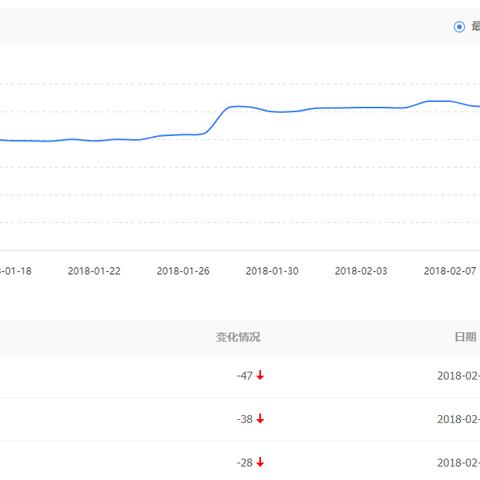Click the date in the -38 row
This screenshot has height=480, width=480.
459,419
